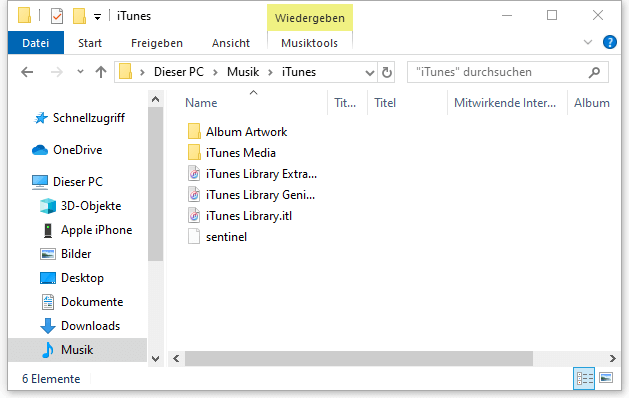Go back with the left arrow

[x=27, y=72]
